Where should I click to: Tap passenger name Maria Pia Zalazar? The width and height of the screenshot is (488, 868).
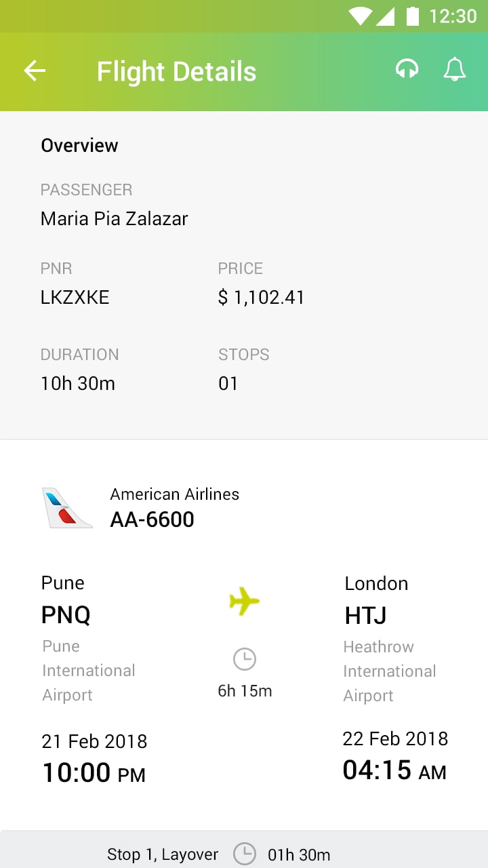115,218
